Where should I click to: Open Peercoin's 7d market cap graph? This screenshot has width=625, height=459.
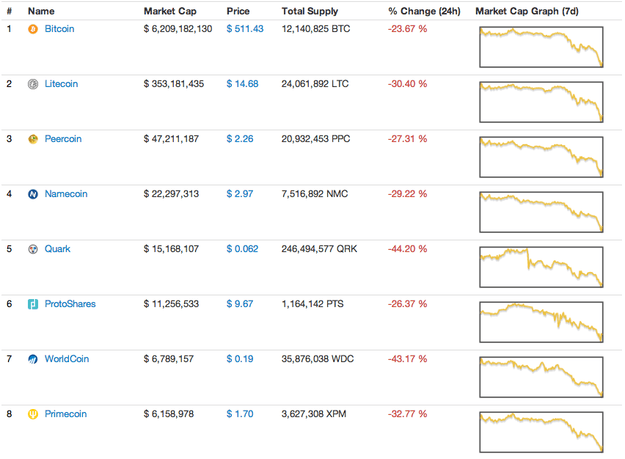pyautogui.click(x=541, y=157)
